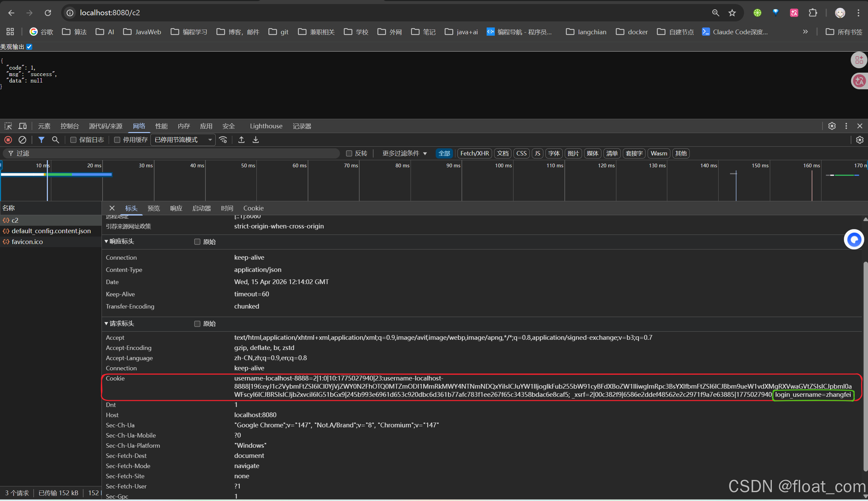The image size is (868, 501).
Task: Open DevTools settings gear
Action: coord(832,126)
